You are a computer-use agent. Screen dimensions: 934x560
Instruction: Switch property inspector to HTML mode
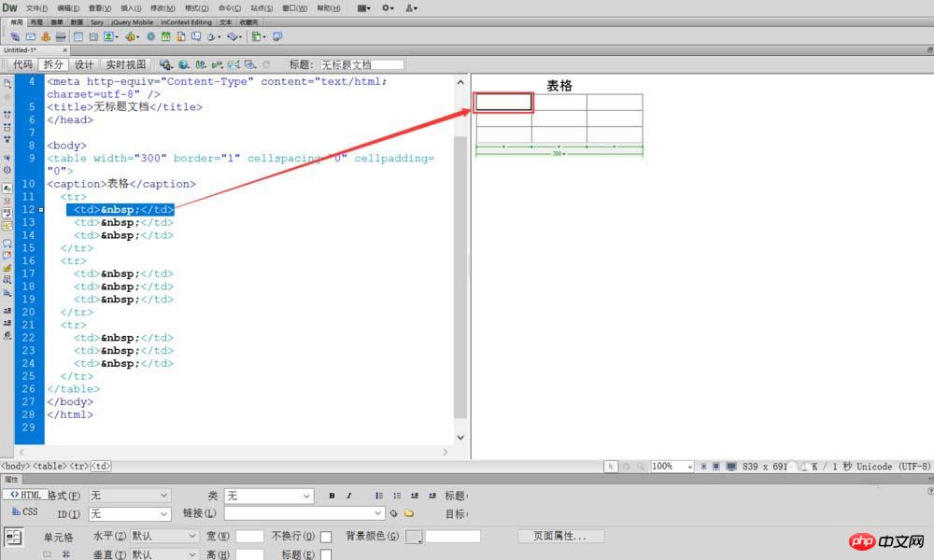point(25,495)
